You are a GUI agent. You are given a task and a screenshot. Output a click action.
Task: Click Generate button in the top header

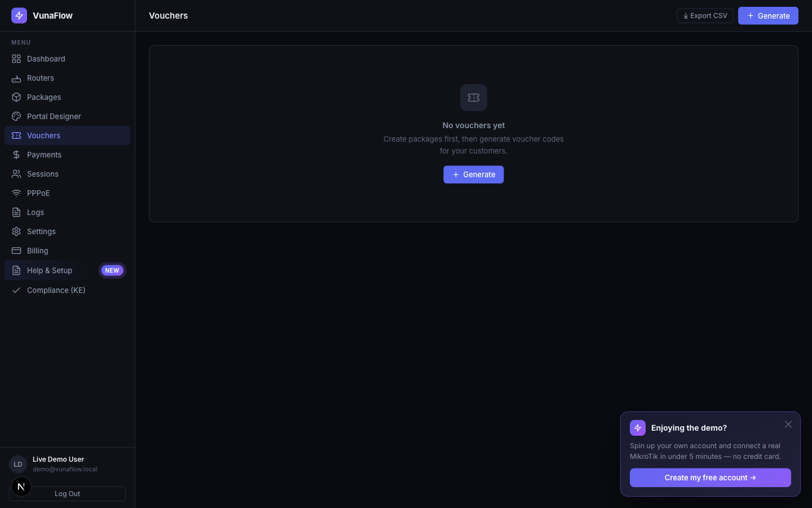pos(768,16)
